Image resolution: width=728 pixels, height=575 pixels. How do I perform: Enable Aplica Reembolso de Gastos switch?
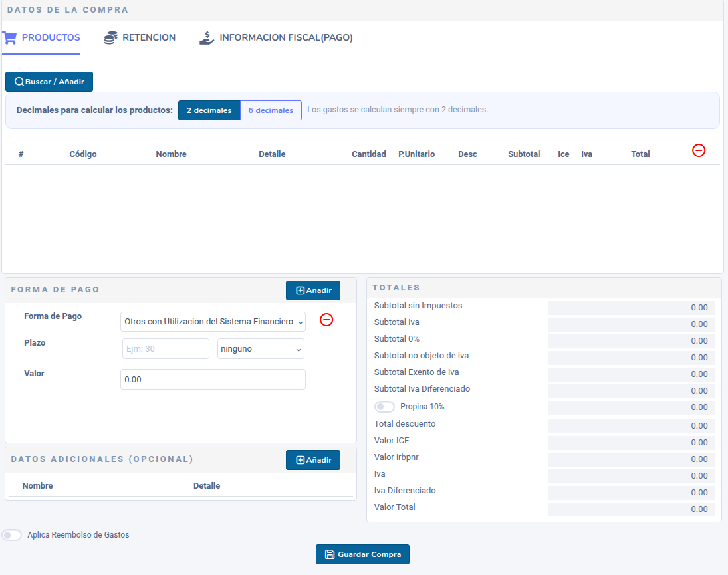click(x=11, y=535)
